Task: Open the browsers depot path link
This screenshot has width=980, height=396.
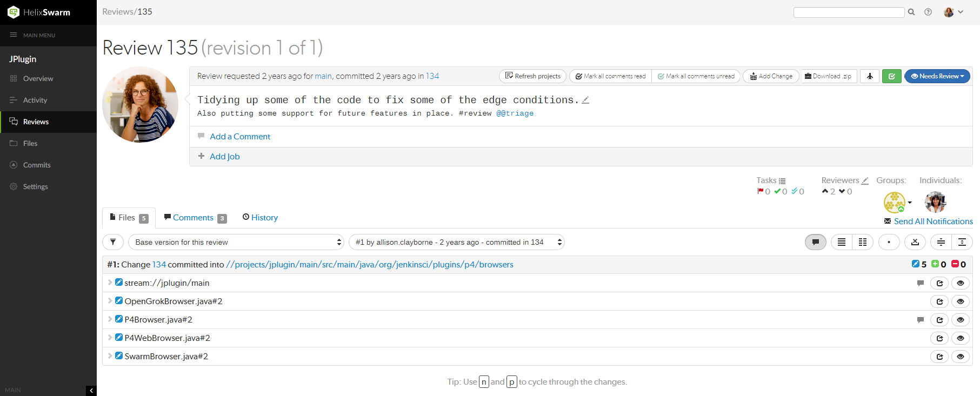Action: point(370,265)
